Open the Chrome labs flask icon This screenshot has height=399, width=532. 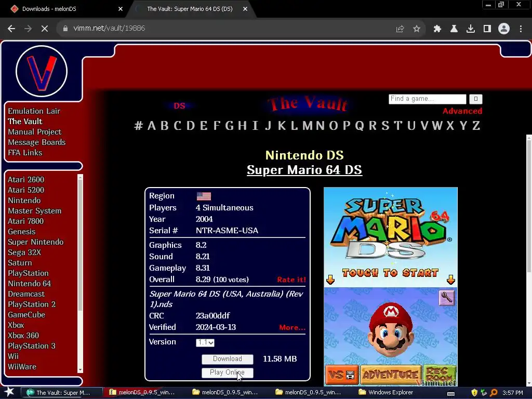pyautogui.click(x=454, y=29)
